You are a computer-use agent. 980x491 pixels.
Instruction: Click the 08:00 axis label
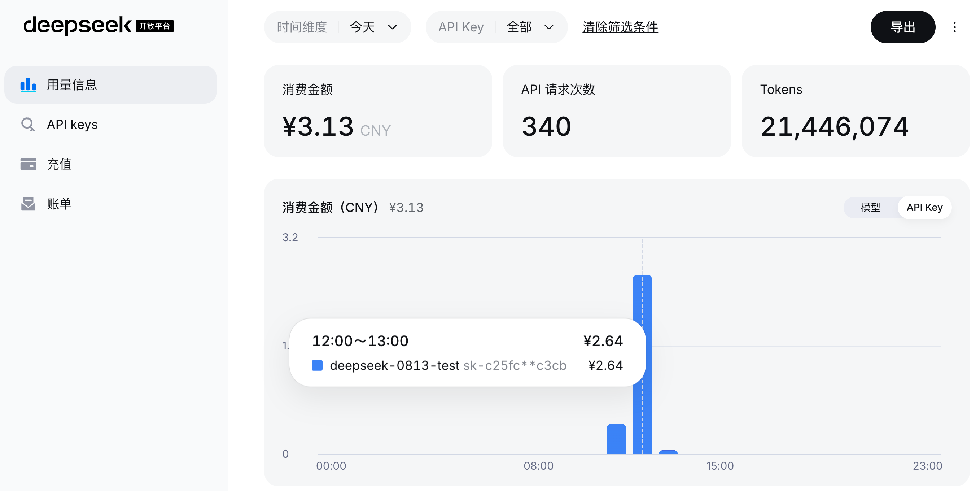click(x=538, y=466)
